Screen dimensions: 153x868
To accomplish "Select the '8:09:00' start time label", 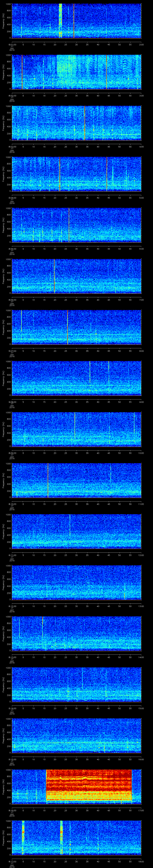I will point(12,453).
